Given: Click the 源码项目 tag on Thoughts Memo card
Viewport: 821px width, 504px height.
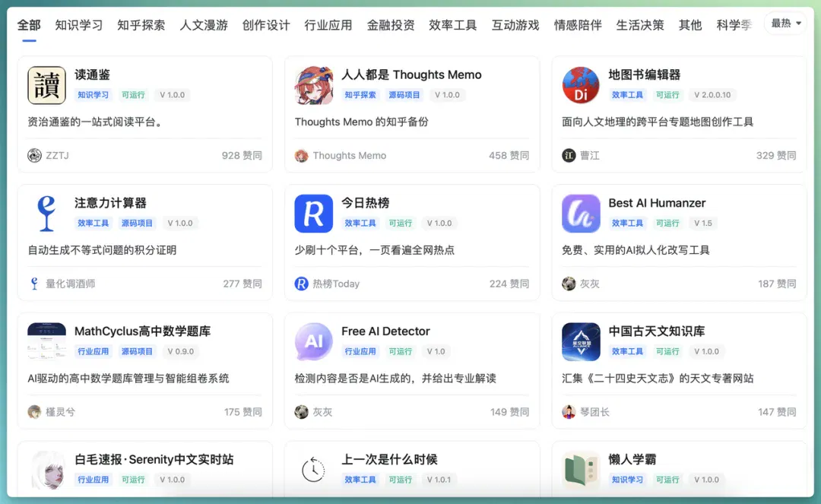Looking at the screenshot, I should click(404, 95).
